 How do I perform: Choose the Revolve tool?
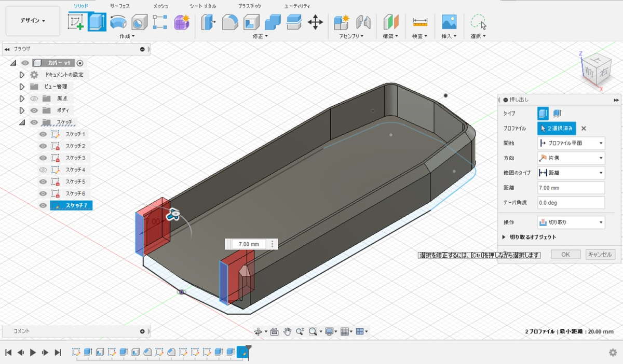(x=118, y=22)
